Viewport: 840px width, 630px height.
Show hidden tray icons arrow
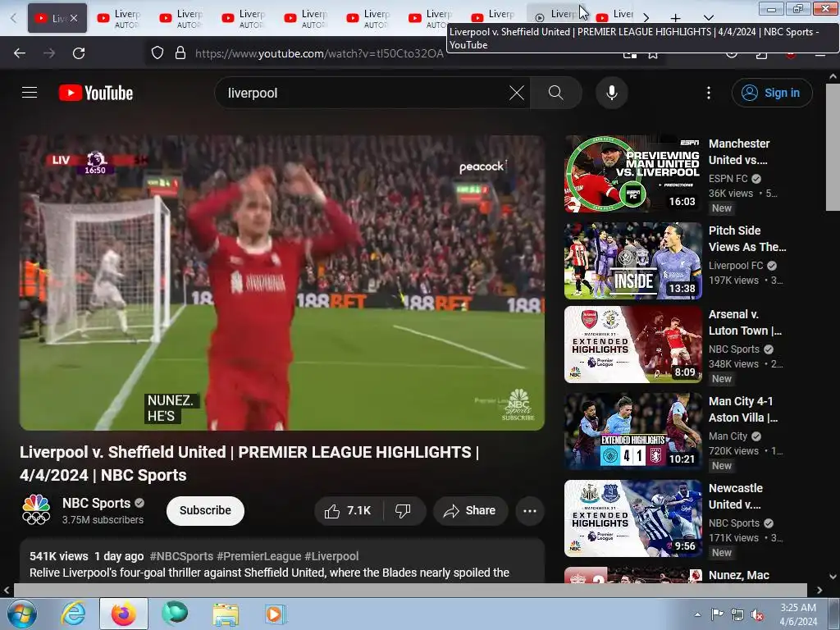(697, 614)
